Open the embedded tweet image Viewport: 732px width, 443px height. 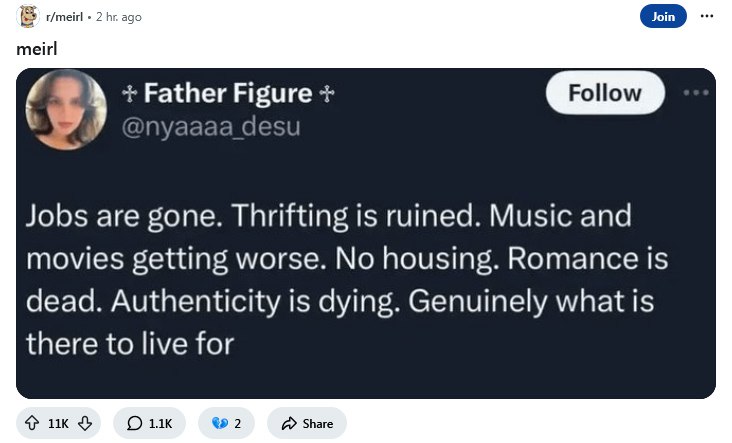366,233
